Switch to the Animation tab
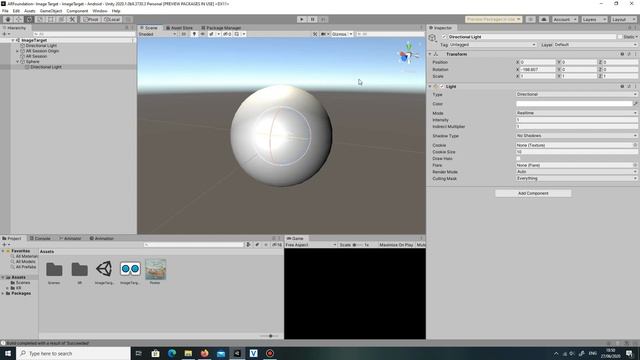 [x=102, y=238]
